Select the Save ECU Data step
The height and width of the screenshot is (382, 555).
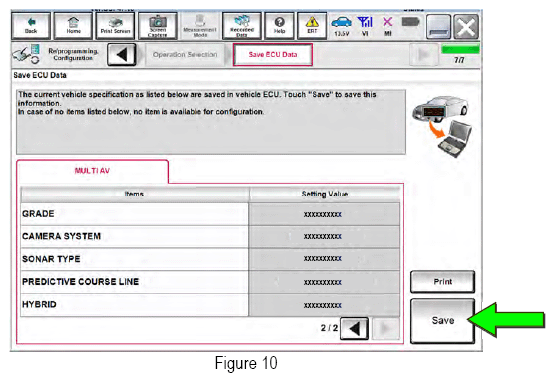tap(273, 55)
